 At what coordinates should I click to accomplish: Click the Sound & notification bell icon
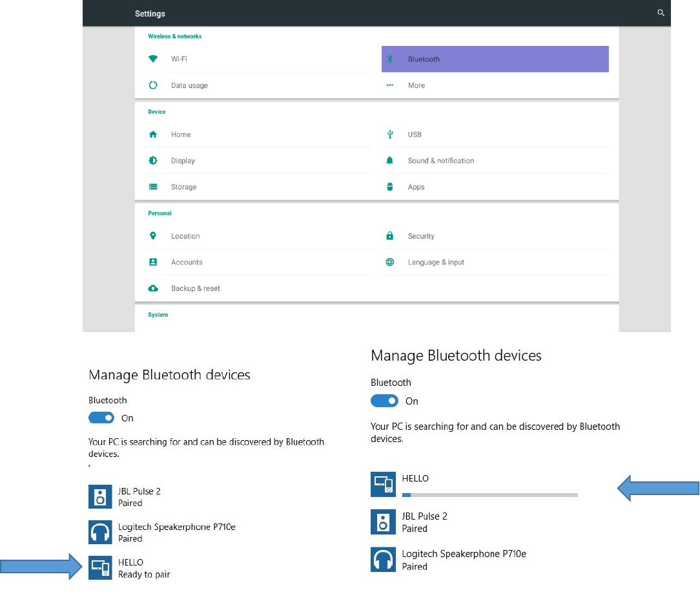[390, 160]
